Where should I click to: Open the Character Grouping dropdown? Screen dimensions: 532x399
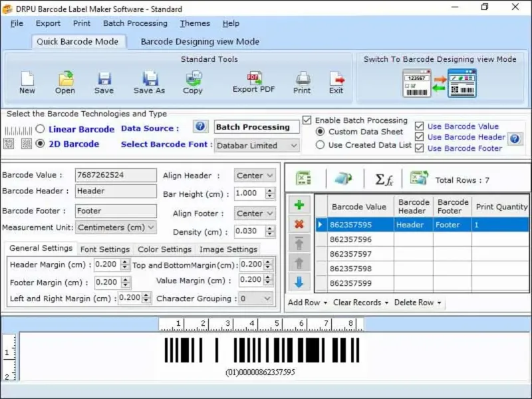(255, 299)
